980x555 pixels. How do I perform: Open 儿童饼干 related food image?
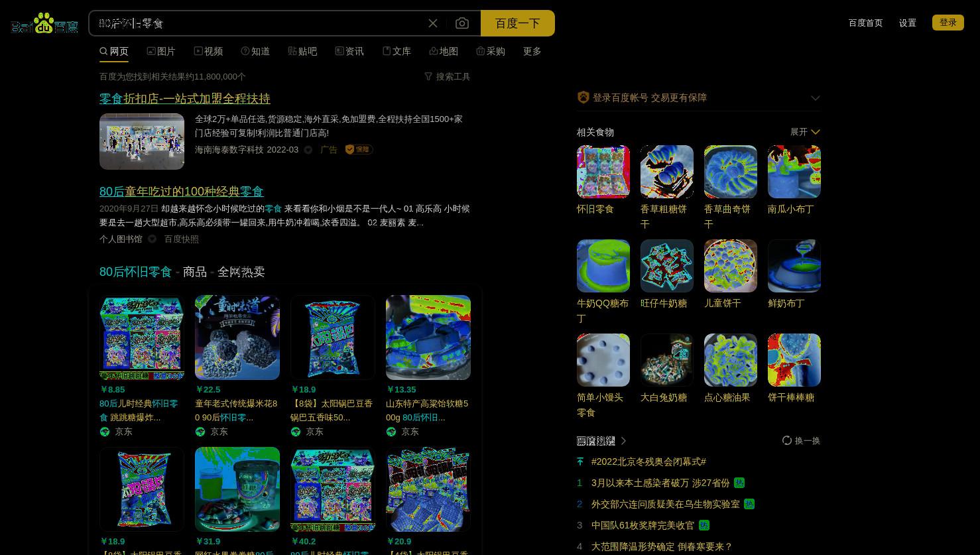coord(731,266)
